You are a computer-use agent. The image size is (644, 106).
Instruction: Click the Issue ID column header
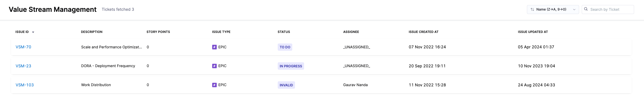[x=22, y=32]
